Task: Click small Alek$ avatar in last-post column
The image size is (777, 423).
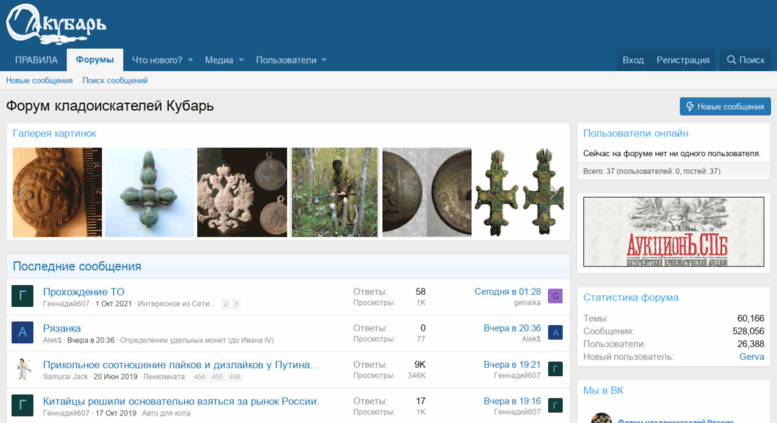Action: (555, 332)
